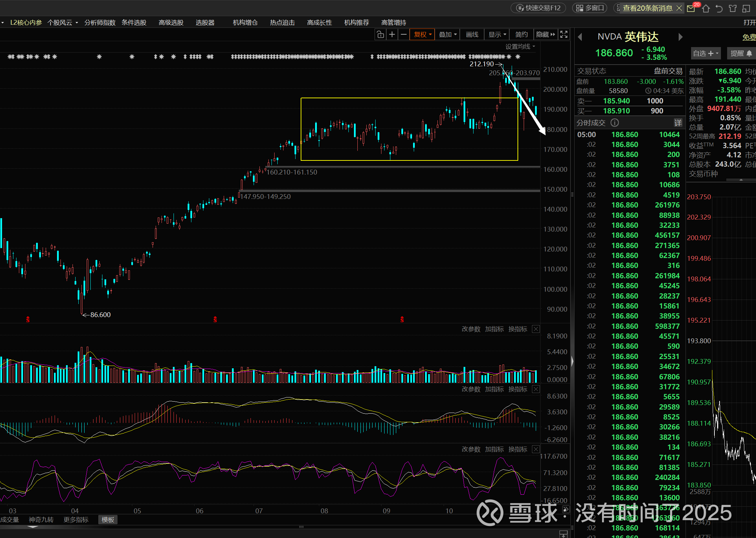Click the lock icon in chart toolbar
This screenshot has width=756, height=538.
(x=380, y=34)
